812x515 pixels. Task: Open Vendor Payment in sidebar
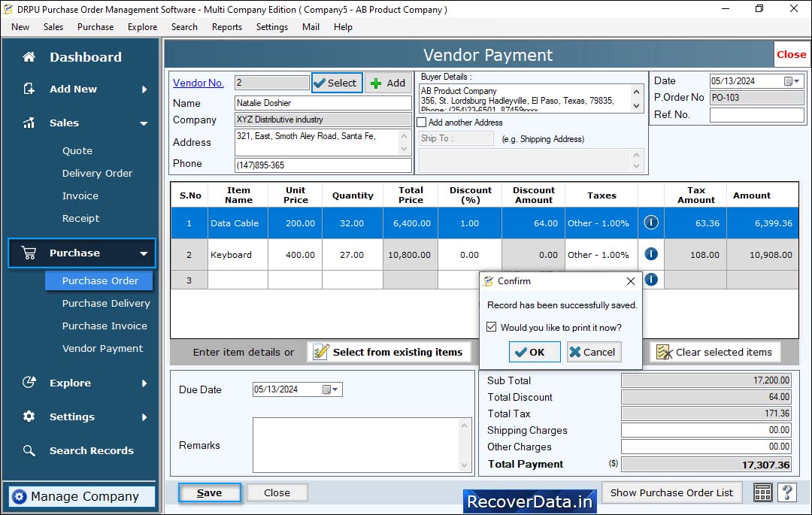pyautogui.click(x=102, y=348)
